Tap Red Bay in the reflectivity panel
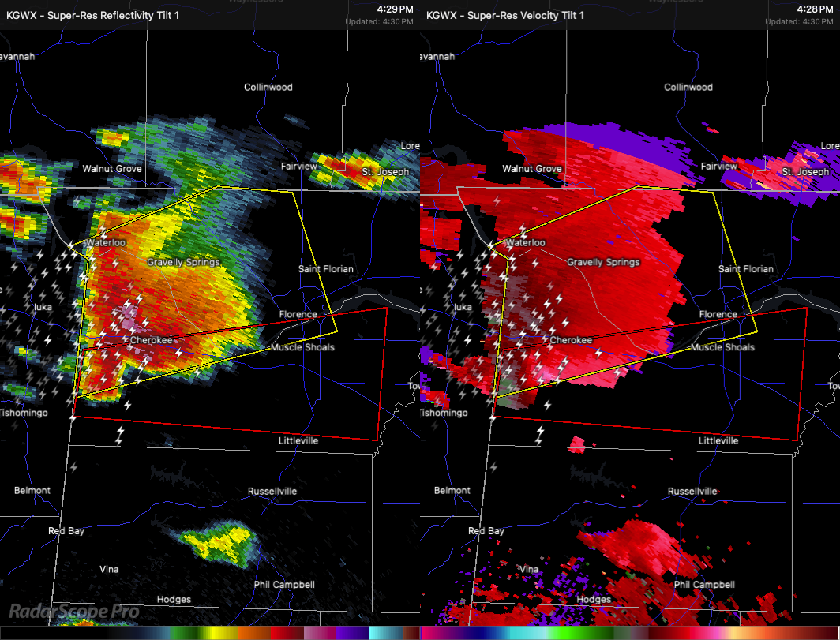This screenshot has width=840, height=640. (66, 531)
